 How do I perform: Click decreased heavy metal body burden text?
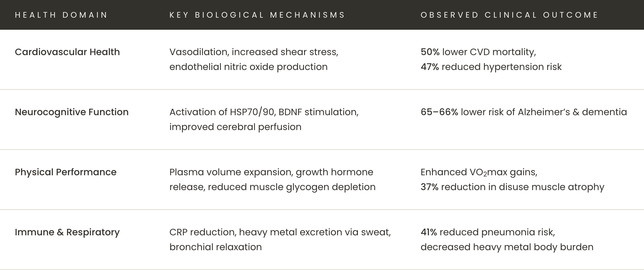pos(507,247)
